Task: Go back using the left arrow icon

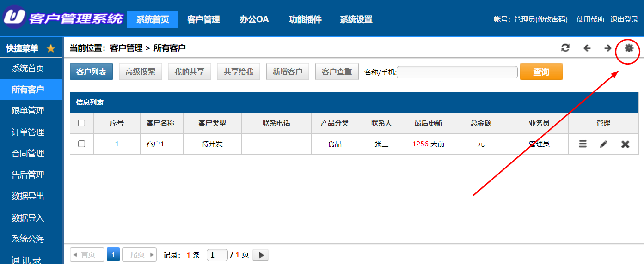Action: [x=587, y=48]
